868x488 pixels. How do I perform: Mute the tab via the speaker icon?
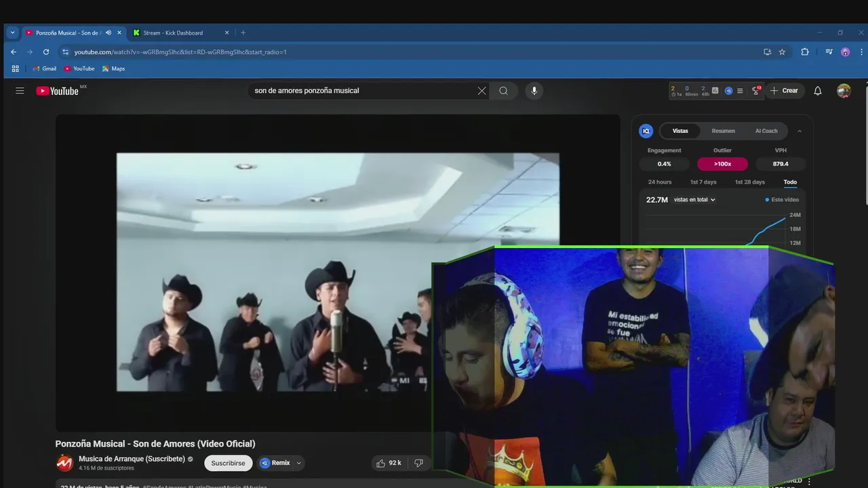click(108, 33)
